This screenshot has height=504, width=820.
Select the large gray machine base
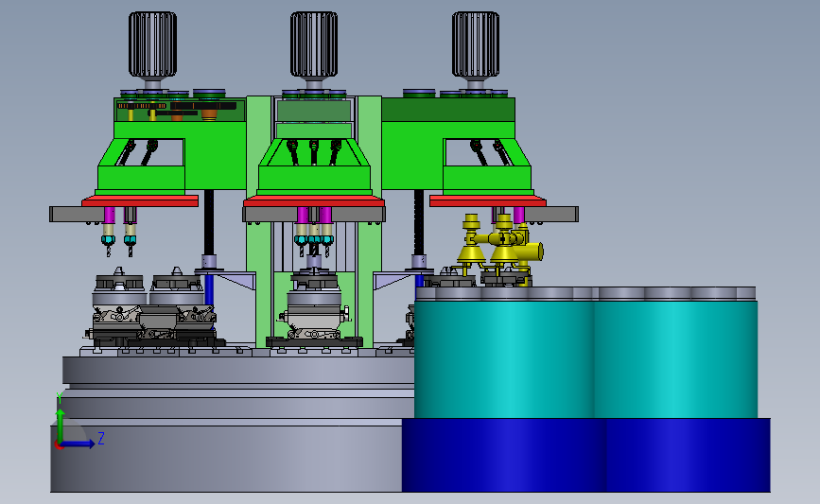click(226, 458)
